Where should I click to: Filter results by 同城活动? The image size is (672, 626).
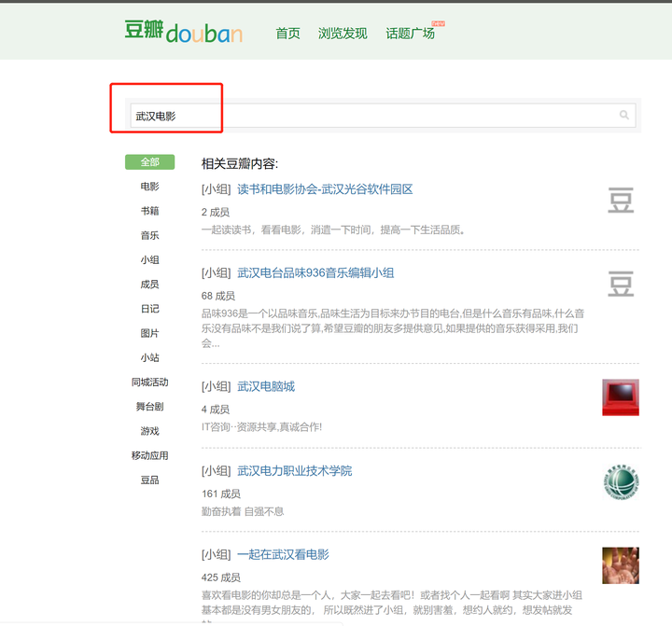click(149, 382)
